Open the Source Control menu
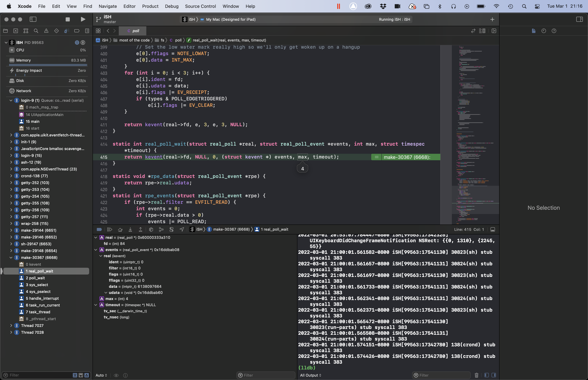 click(200, 6)
